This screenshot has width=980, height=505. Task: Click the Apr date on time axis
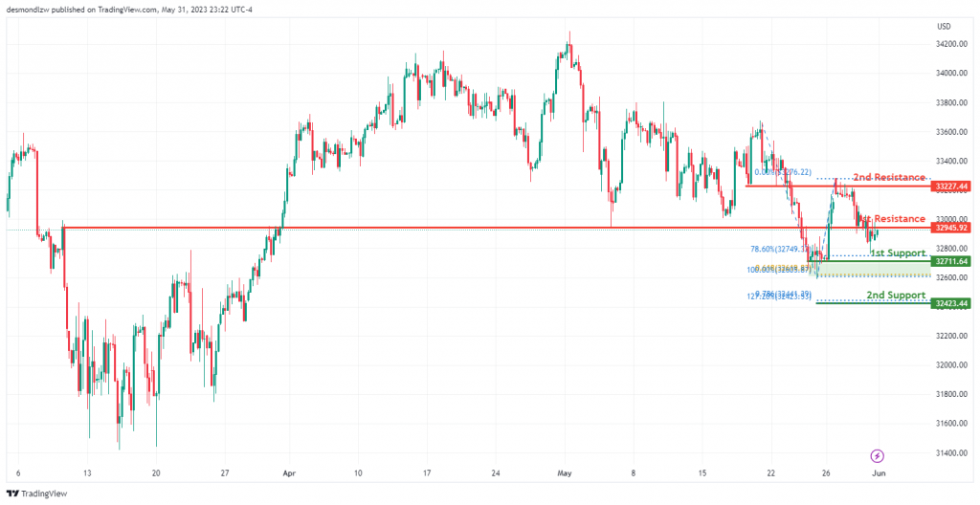[288, 473]
